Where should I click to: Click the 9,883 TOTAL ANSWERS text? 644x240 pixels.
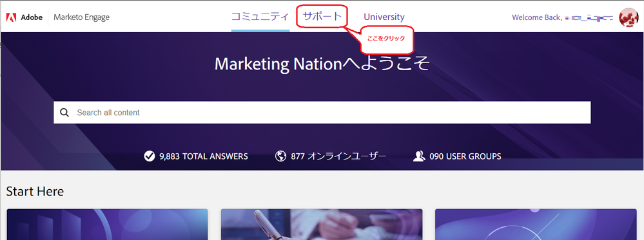pos(203,156)
